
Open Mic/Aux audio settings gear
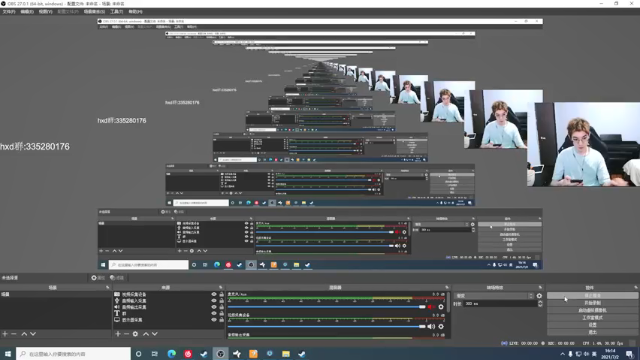(441, 307)
